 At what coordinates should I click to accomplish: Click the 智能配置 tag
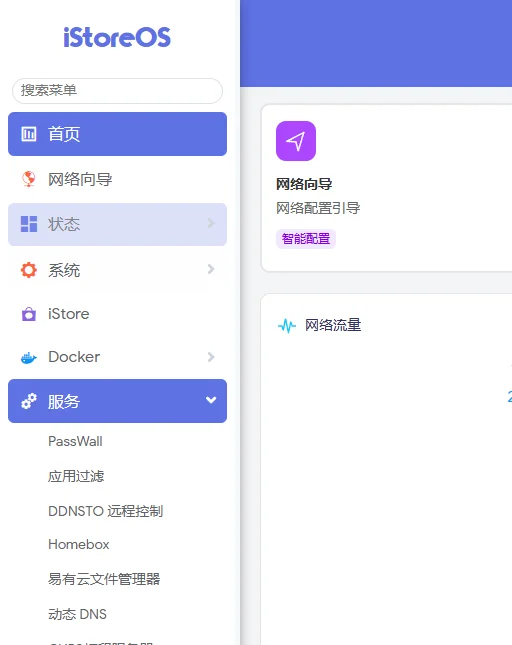[306, 239]
